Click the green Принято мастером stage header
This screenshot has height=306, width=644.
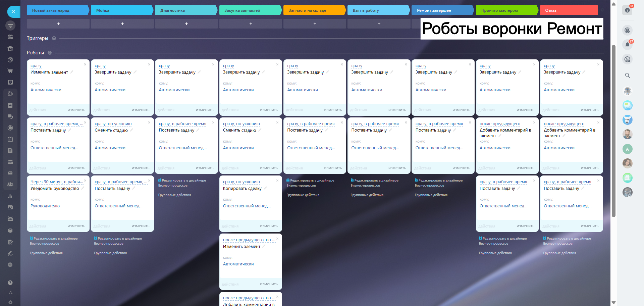point(506,10)
